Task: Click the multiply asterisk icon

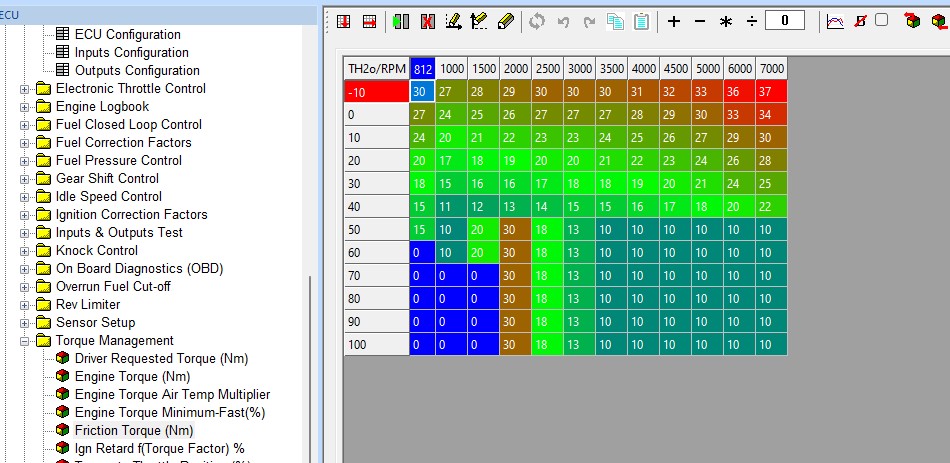Action: [726, 21]
